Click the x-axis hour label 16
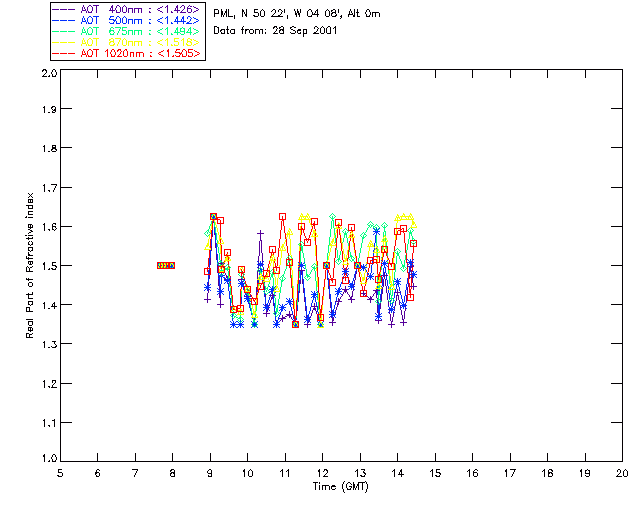This screenshot has width=640, height=512. point(473,473)
